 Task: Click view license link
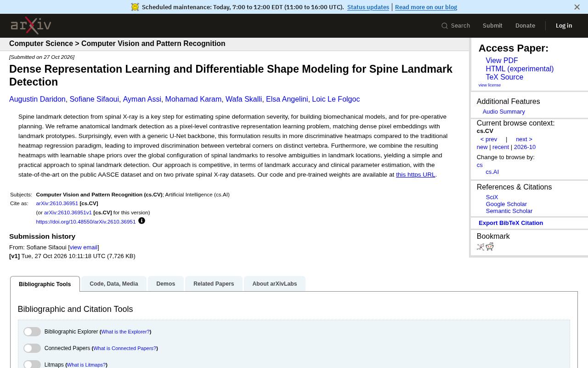(x=490, y=85)
